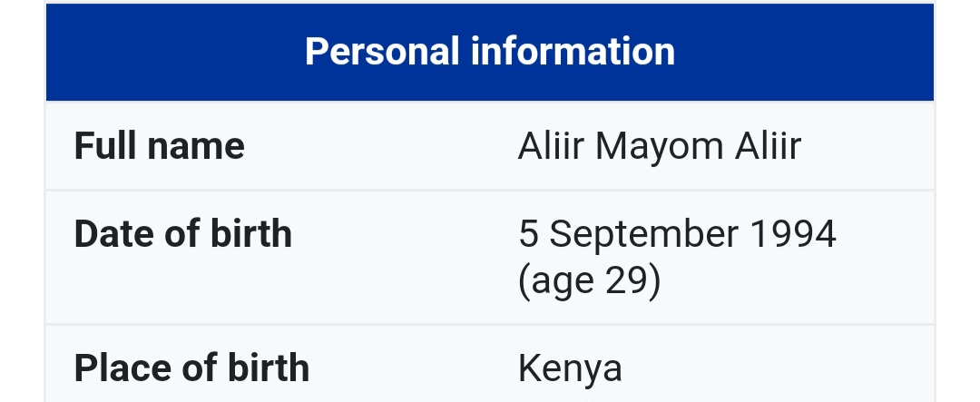The height and width of the screenshot is (402, 980).
Task: Click the date 5 September 1994
Action: (x=678, y=234)
